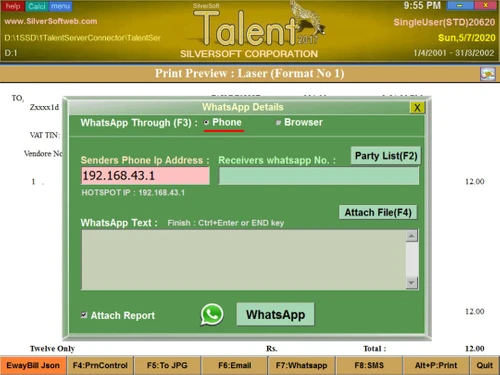This screenshot has width=500, height=375.
Task: Click Alt+P:Print button
Action: [436, 365]
